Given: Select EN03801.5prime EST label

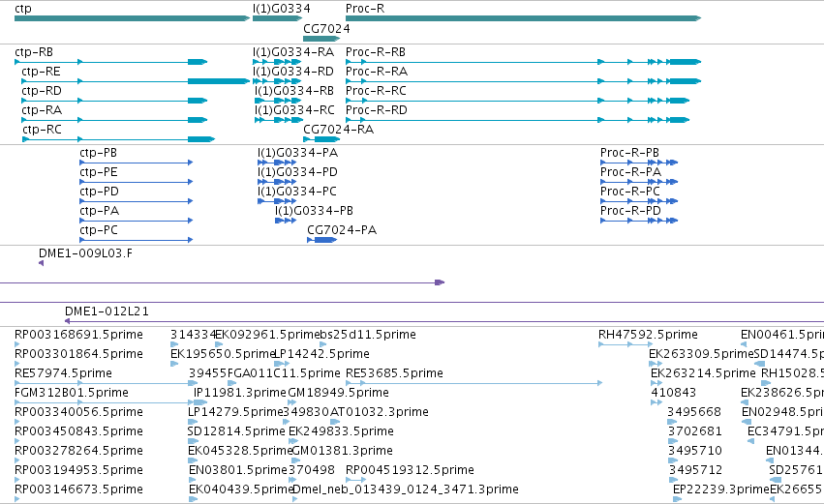Looking at the screenshot, I should point(238,471).
